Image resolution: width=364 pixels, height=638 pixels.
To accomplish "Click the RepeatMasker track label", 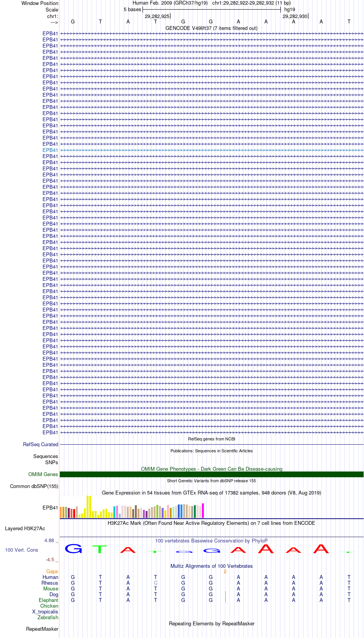I will (42, 629).
